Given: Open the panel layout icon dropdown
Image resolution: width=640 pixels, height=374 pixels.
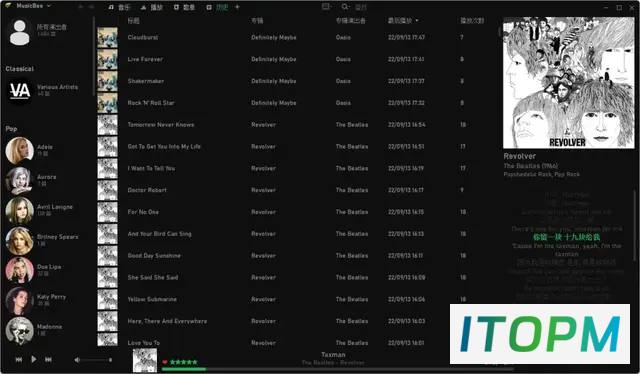Looking at the screenshot, I should [326, 7].
